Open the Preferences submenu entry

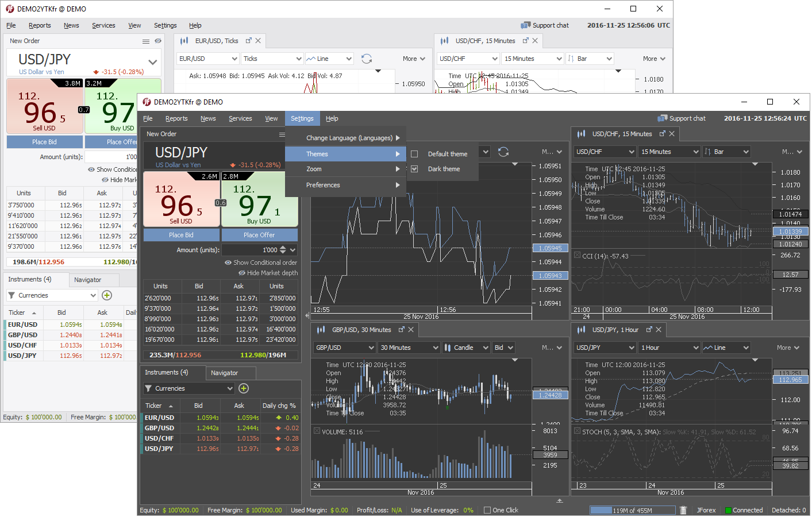345,185
